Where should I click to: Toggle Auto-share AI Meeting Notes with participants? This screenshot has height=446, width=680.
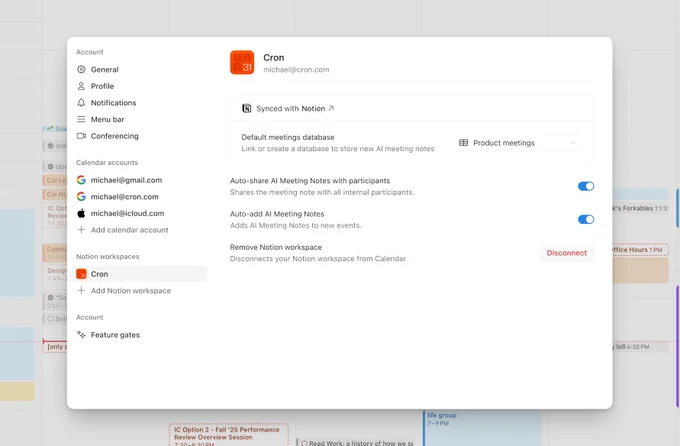(586, 186)
